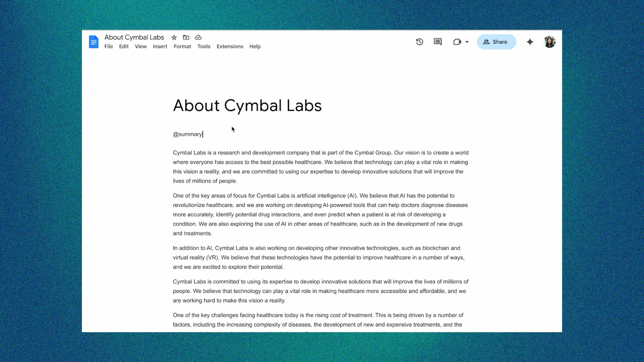The width and height of the screenshot is (644, 362).
Task: Click the comments panel icon
Action: [x=437, y=41]
